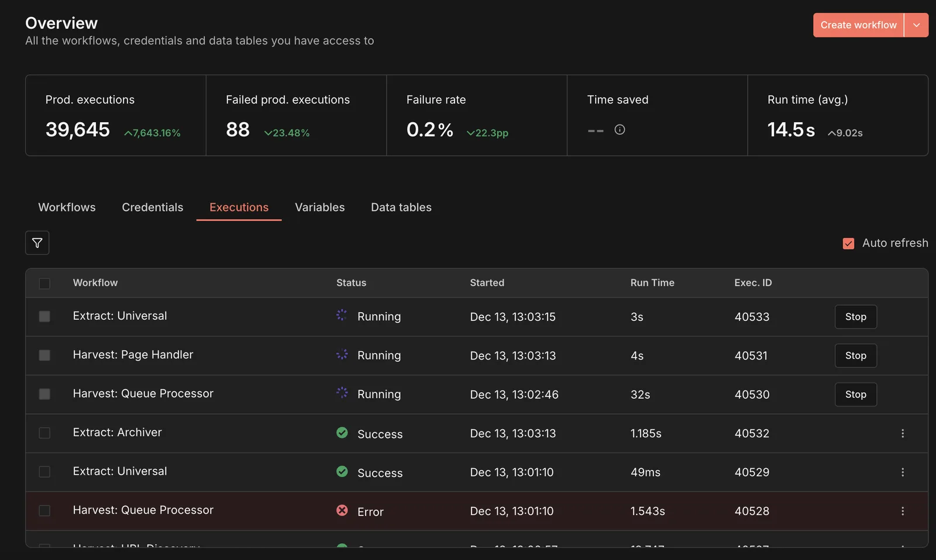The image size is (936, 560).
Task: Open the Variables tab
Action: (320, 208)
